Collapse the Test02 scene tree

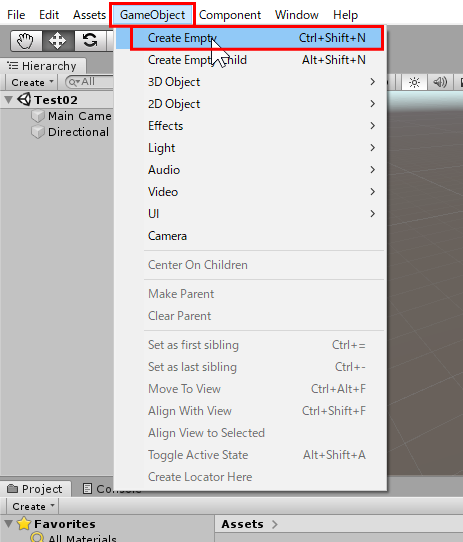pos(9,100)
